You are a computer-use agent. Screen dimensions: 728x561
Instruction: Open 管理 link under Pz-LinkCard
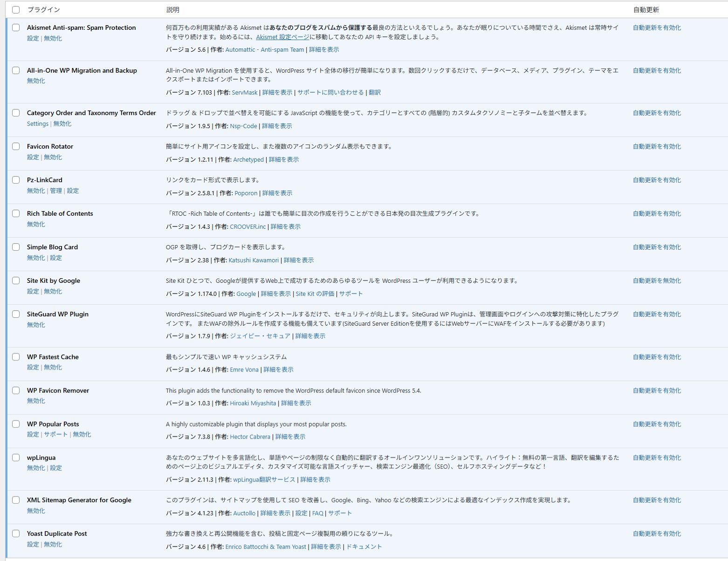[x=56, y=191]
